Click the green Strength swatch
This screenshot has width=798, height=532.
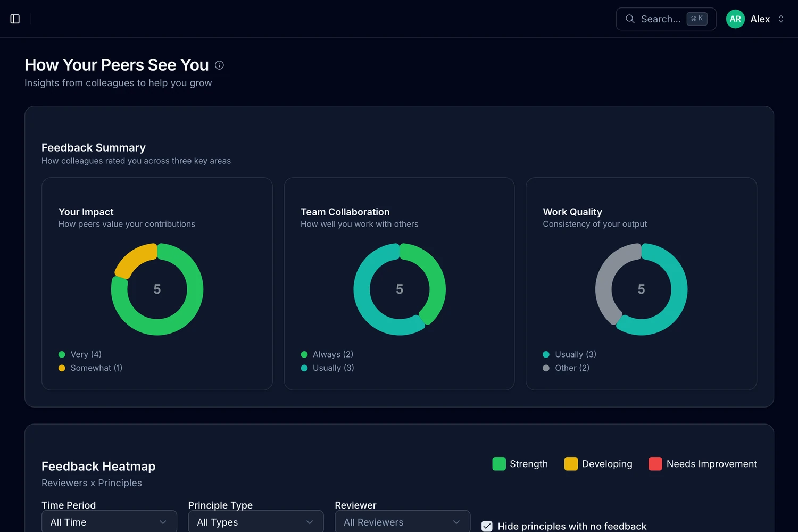[499, 464]
